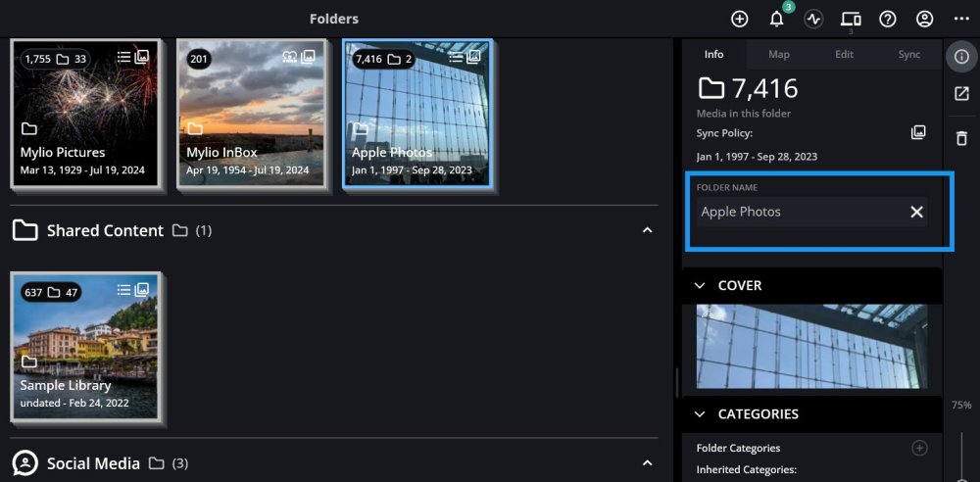Click the 637 count badge on Sample Library

tap(51, 292)
